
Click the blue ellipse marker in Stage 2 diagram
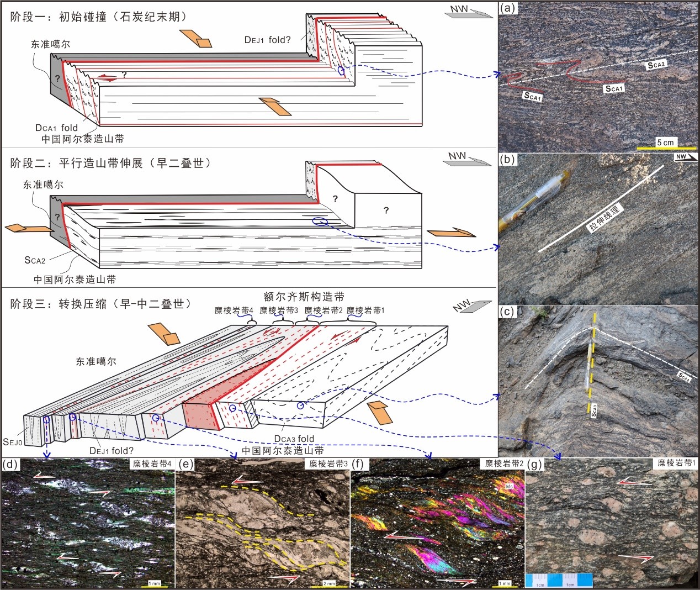320,222
